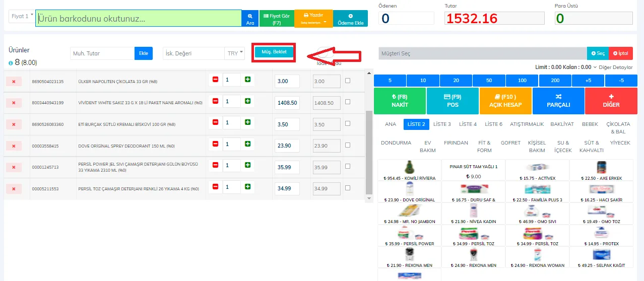Delete the PERSİL TOZ ÇAMAŞIR DETERJANI row

pos(14,189)
